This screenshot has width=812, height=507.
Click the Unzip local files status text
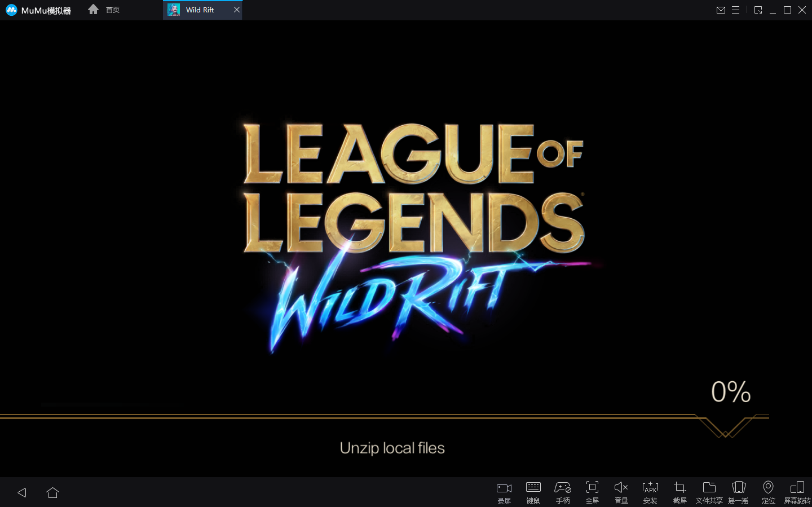392,448
